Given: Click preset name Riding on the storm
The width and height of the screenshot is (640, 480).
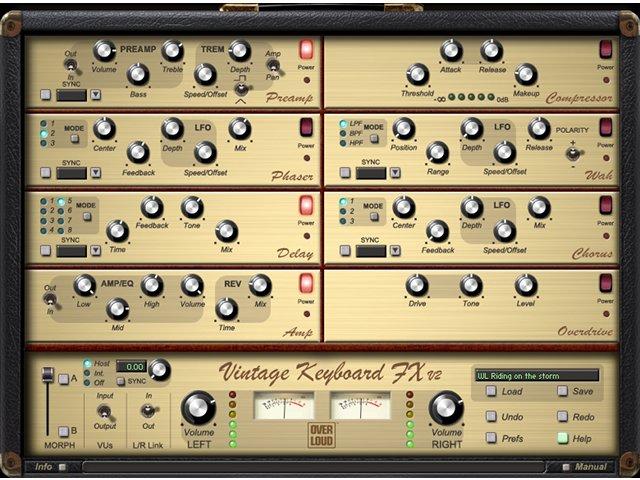Looking at the screenshot, I should click(537, 376).
